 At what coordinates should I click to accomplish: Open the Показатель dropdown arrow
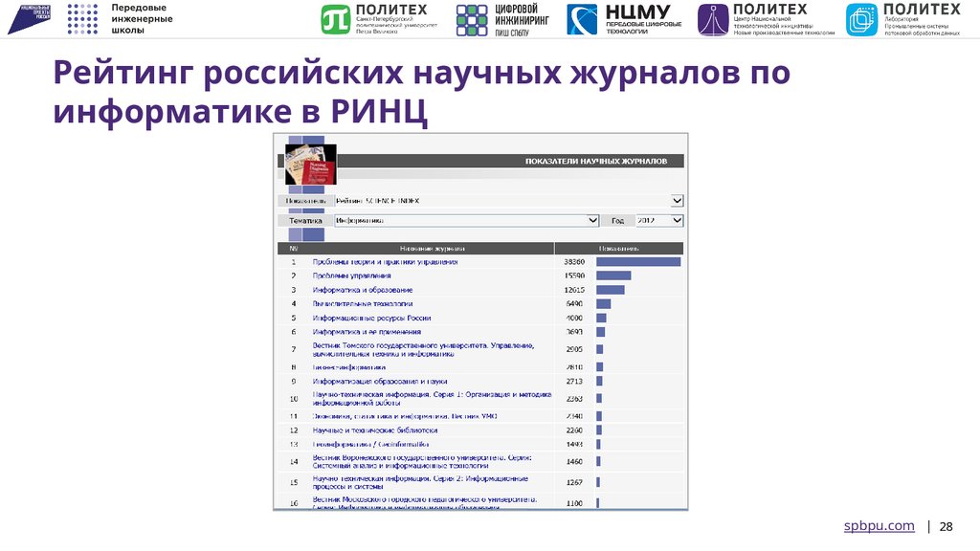point(679,200)
